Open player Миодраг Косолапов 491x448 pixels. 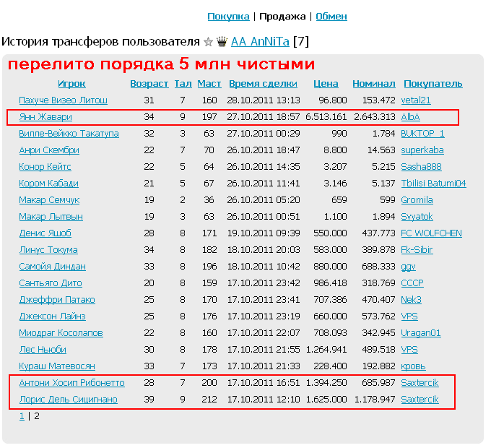(x=61, y=332)
